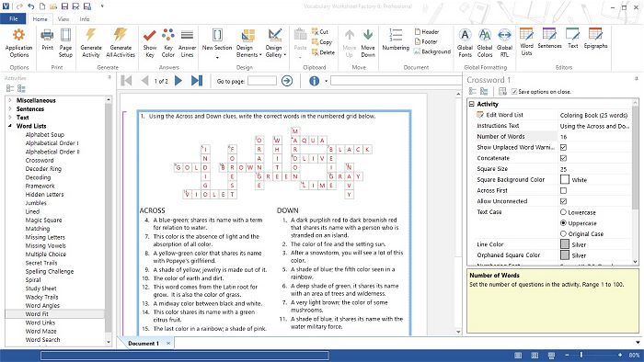
Task: Toggle Show Unplaced Word Warning checkbox
Action: point(563,147)
